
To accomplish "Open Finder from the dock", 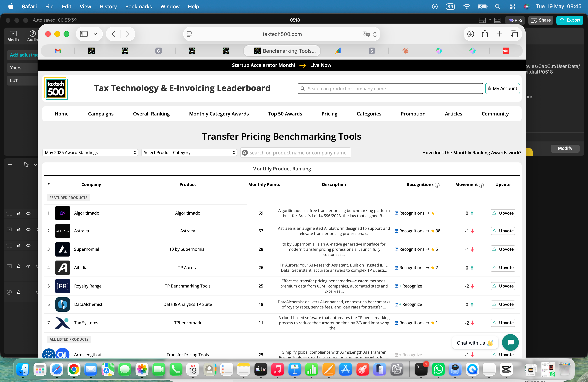I will (23, 369).
